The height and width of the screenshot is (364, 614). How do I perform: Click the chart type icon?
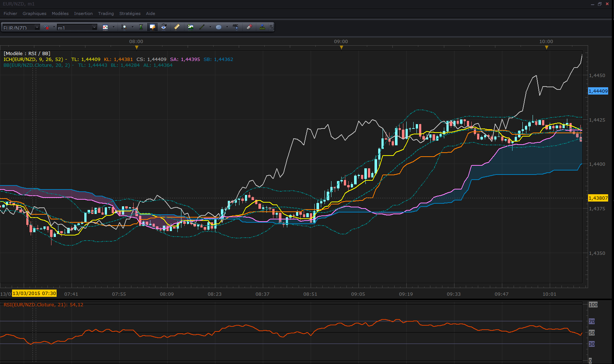105,27
